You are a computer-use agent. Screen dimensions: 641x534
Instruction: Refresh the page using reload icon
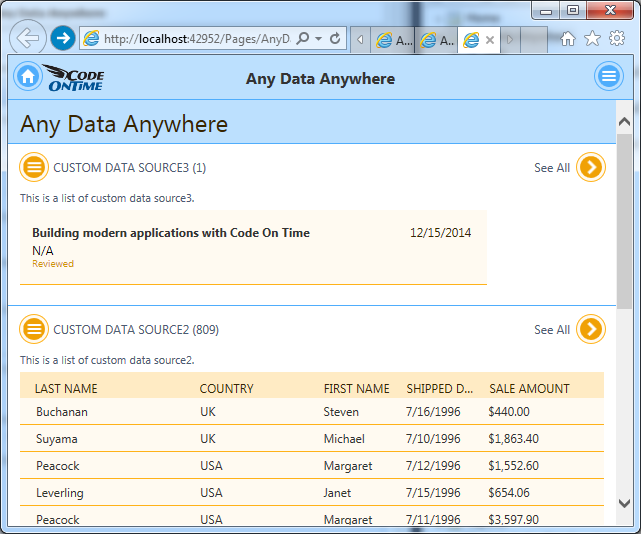(335, 39)
